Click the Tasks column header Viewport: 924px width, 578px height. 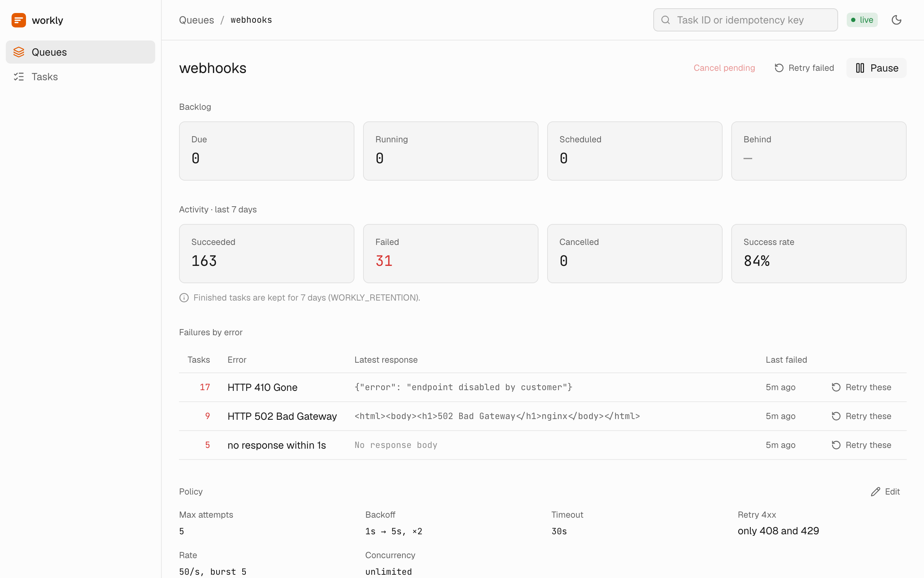[x=199, y=360]
